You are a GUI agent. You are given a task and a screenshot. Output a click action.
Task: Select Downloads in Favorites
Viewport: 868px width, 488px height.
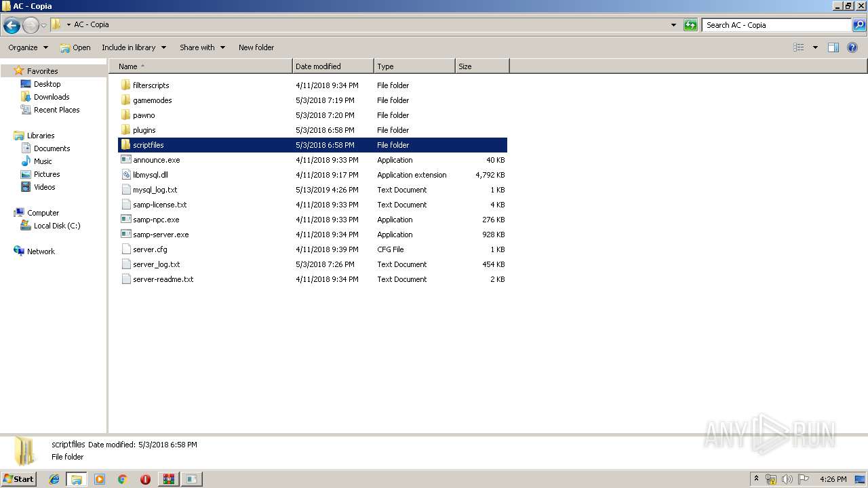click(x=52, y=97)
